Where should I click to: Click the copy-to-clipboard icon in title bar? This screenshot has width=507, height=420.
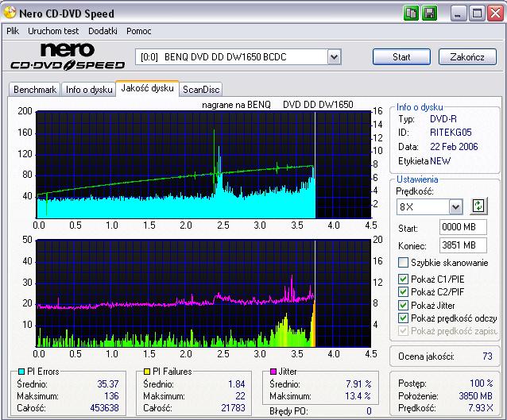[411, 13]
